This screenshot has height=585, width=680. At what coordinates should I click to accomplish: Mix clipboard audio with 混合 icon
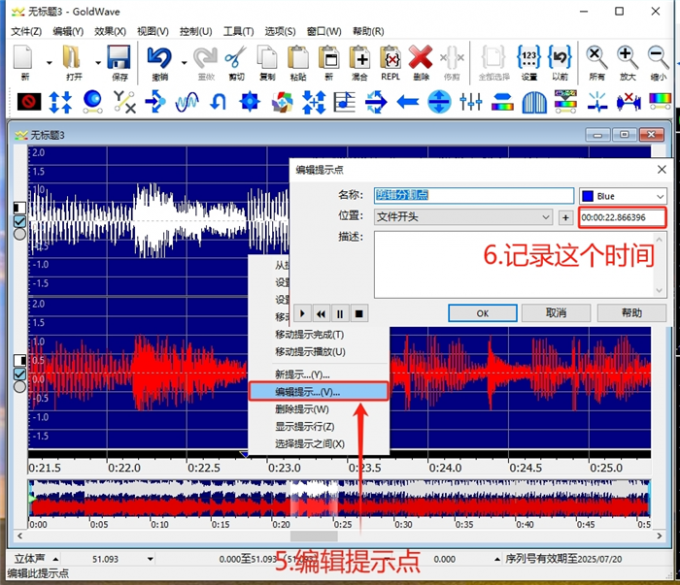point(360,63)
